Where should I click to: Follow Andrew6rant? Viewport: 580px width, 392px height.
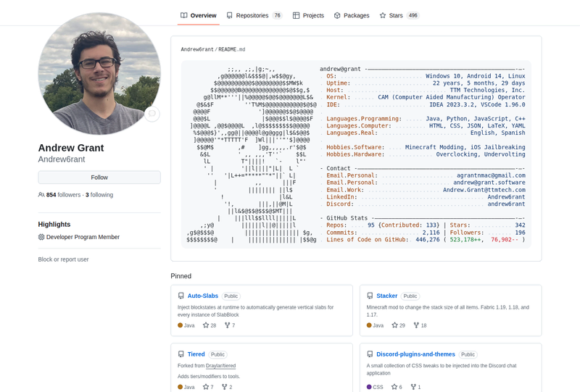click(x=99, y=178)
